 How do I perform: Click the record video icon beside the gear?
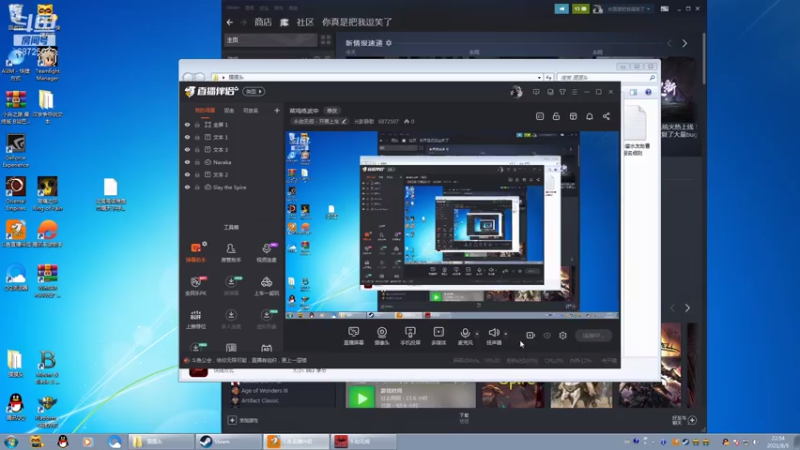click(531, 335)
